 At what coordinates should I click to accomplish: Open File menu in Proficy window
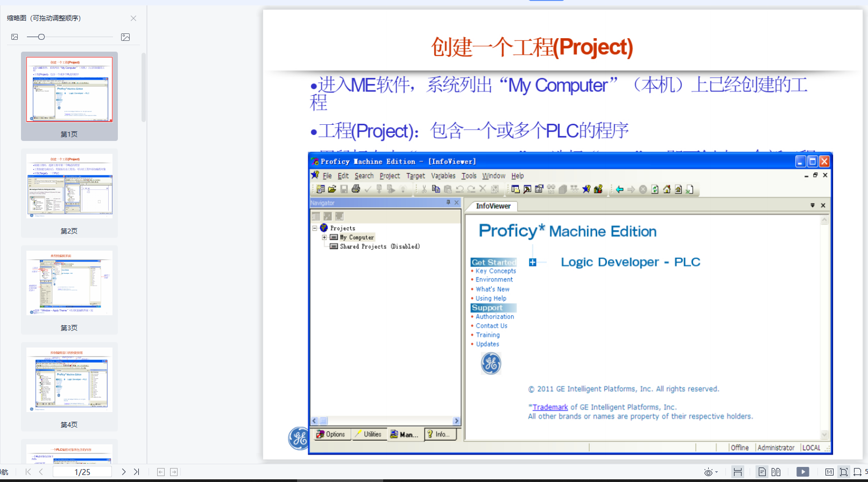pyautogui.click(x=327, y=176)
